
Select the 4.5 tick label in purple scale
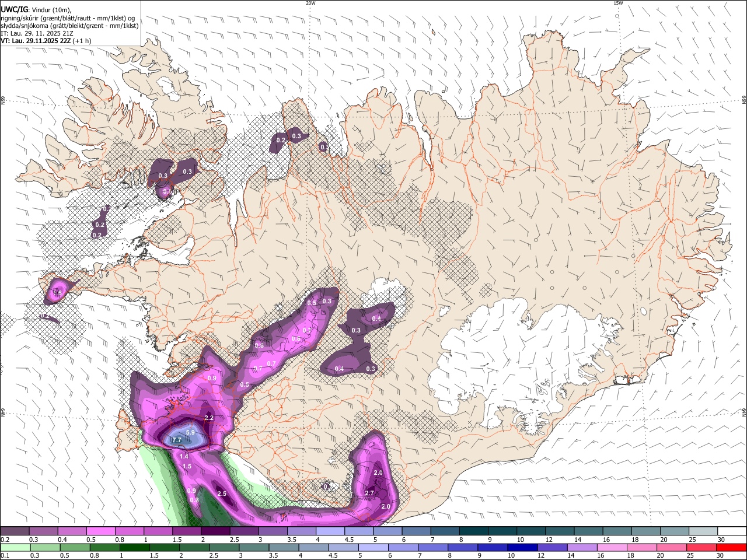[x=348, y=540]
